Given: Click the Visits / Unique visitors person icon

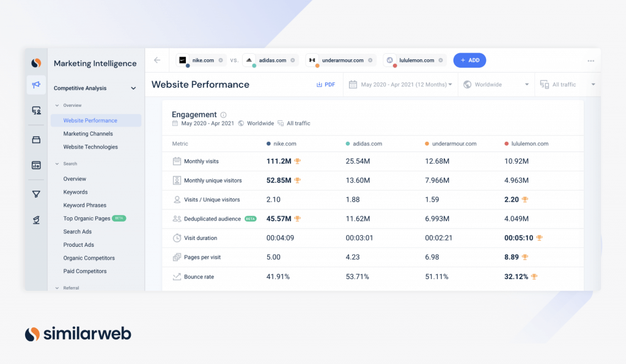Looking at the screenshot, I should pyautogui.click(x=177, y=199).
